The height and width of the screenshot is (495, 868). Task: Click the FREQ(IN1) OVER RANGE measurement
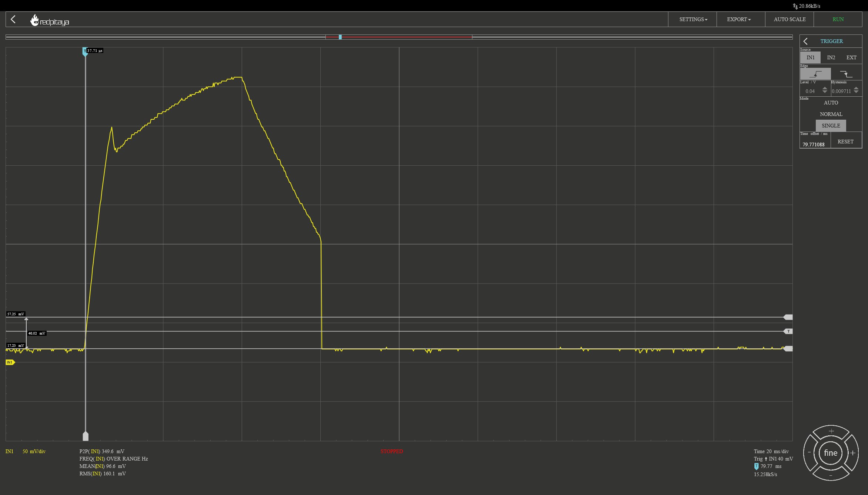pos(114,459)
